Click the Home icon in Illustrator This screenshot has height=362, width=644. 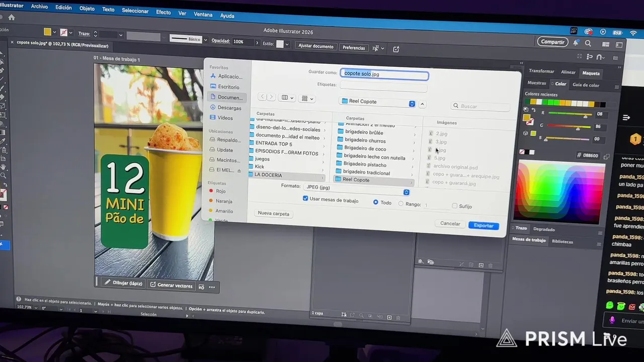pos(12,17)
